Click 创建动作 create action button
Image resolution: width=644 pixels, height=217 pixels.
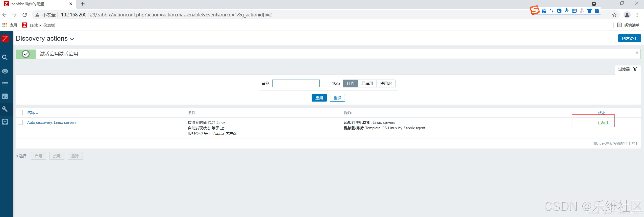tap(629, 38)
